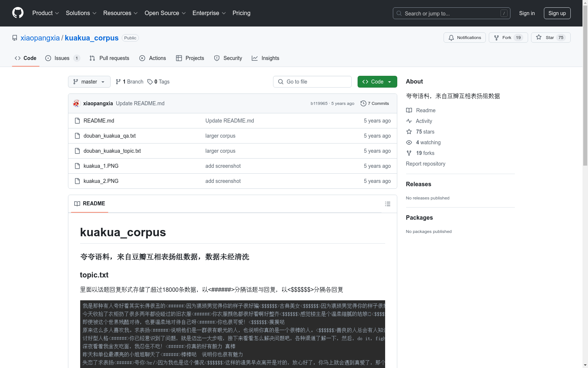Open latest commit Update README.md
The image size is (588, 368).
(140, 103)
